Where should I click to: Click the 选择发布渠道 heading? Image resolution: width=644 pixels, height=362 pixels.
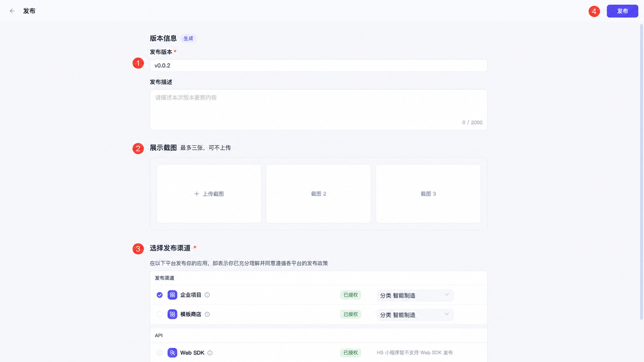tap(170, 248)
